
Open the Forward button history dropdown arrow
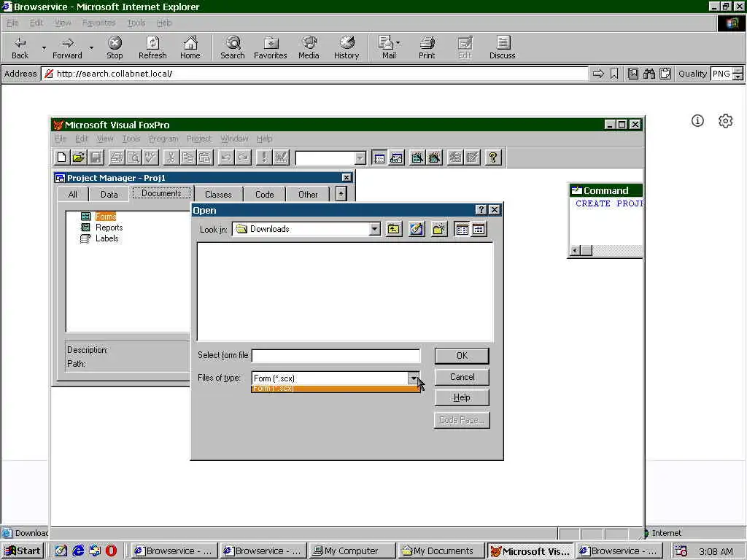tap(91, 47)
